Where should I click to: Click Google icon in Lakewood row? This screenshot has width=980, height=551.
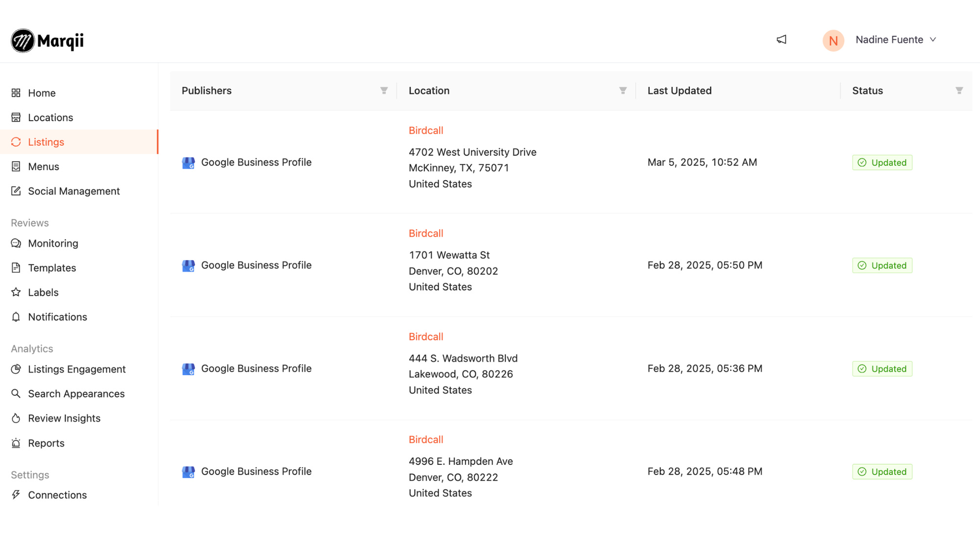(188, 369)
